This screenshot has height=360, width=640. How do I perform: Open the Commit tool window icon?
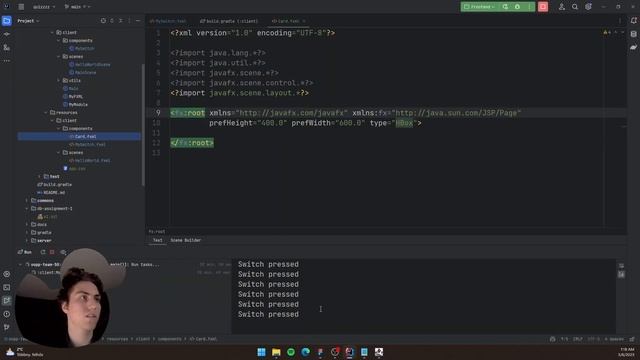(7, 34)
